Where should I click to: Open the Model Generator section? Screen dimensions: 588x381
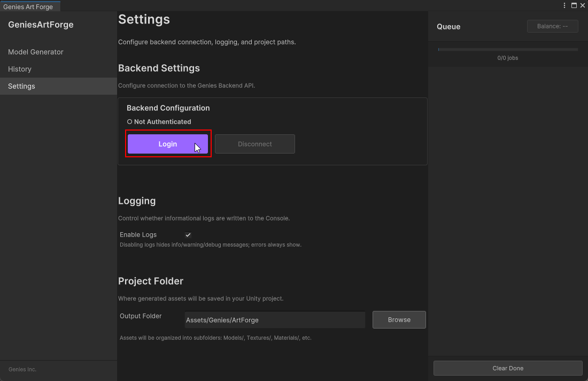35,52
